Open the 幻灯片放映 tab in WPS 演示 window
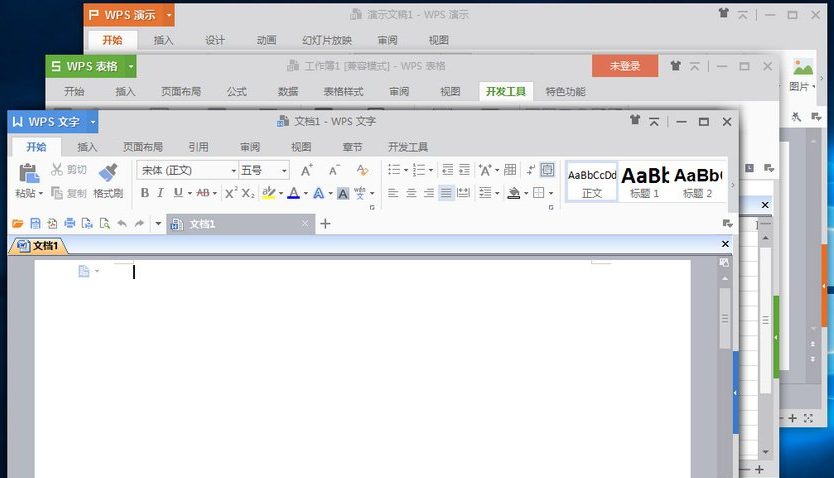The image size is (834, 478). [327, 40]
